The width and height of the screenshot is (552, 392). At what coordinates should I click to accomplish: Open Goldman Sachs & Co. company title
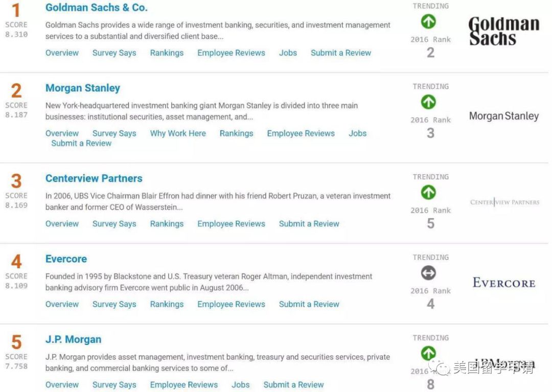click(x=96, y=8)
